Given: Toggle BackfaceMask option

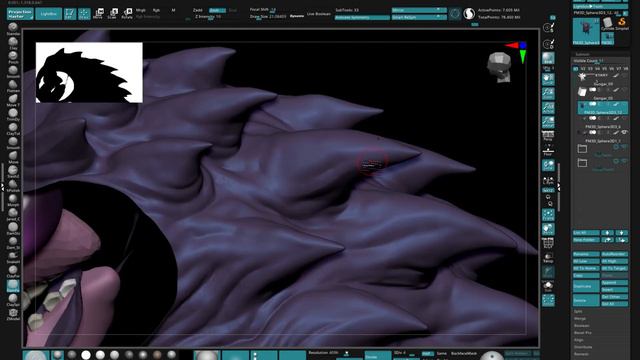Looking at the screenshot, I should point(464,353).
